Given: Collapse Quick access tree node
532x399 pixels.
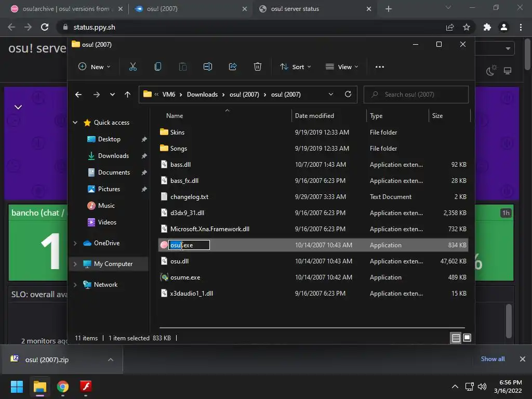Looking at the screenshot, I should tap(75, 123).
